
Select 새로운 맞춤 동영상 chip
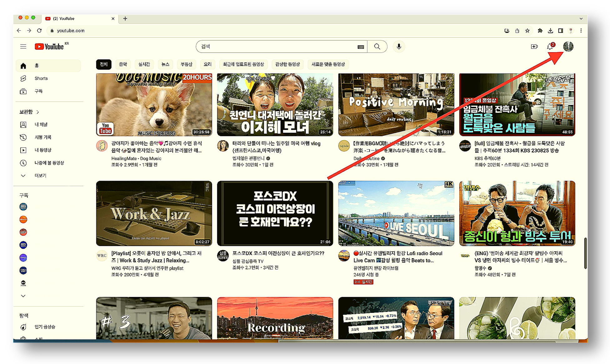328,64
